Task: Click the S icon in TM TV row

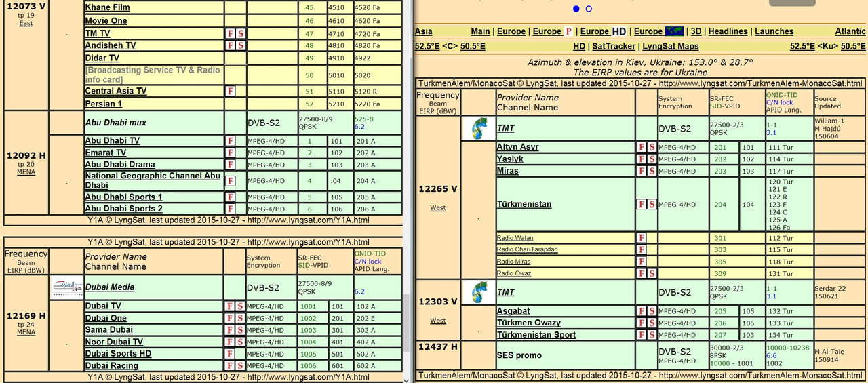Action: point(241,33)
